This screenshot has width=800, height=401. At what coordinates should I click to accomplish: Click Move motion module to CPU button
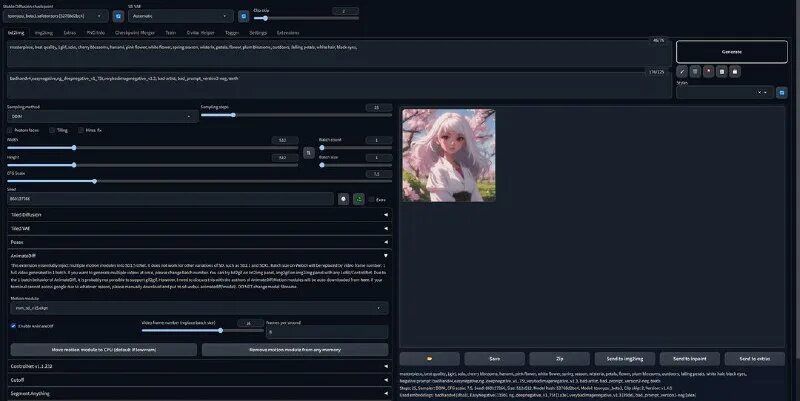click(104, 349)
